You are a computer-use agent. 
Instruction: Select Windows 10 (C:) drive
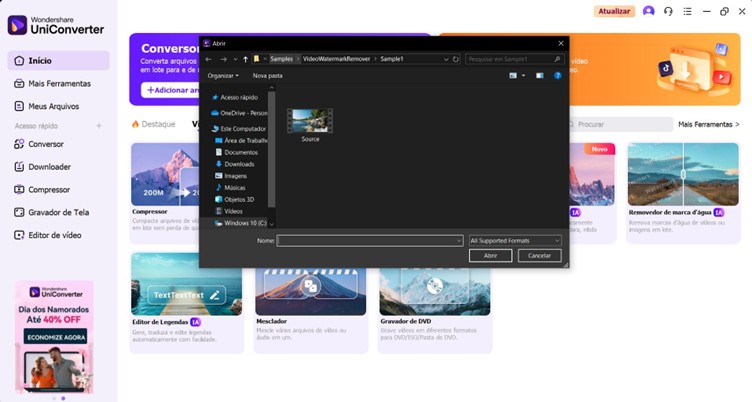coord(240,223)
